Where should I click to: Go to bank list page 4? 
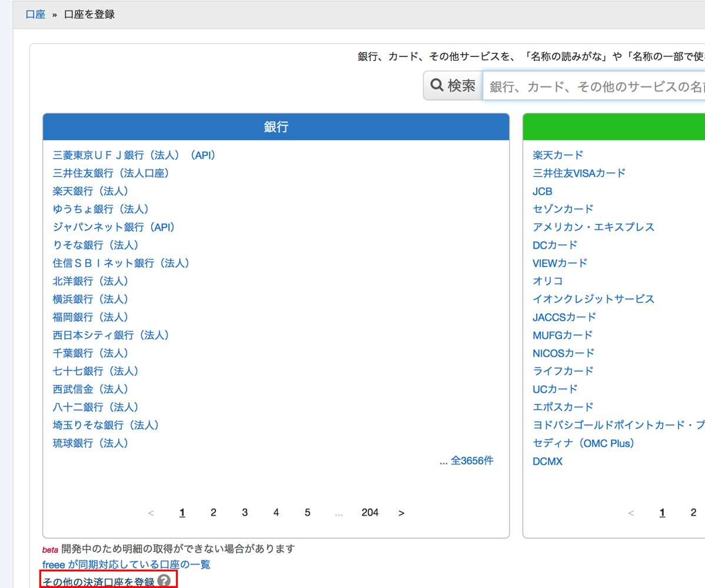pos(276,513)
